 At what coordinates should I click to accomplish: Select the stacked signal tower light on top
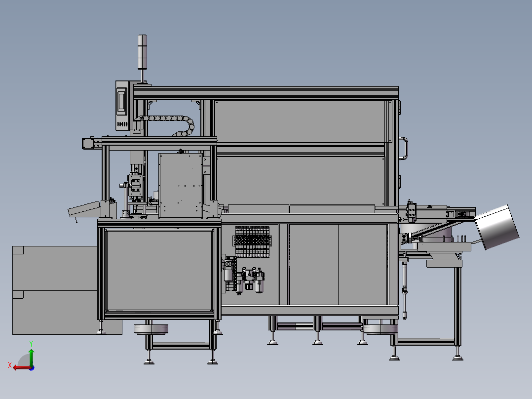[143, 52]
